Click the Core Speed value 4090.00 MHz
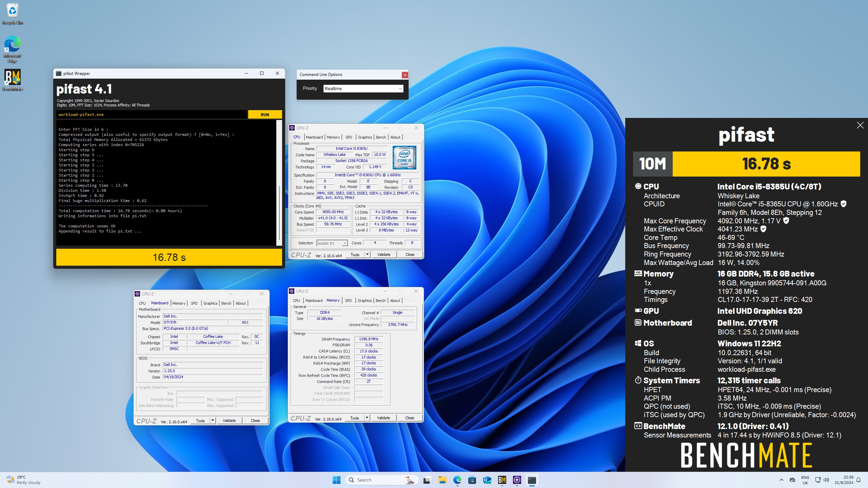 click(333, 212)
